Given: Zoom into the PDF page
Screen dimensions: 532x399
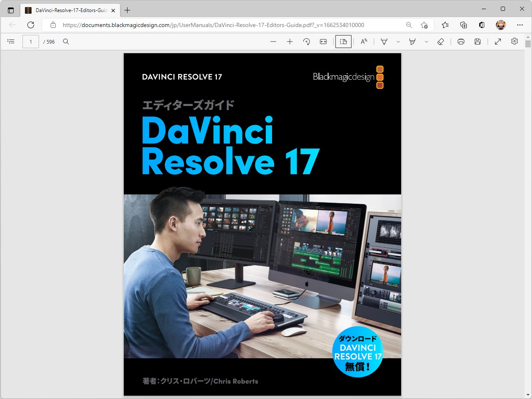Looking at the screenshot, I should (x=289, y=41).
